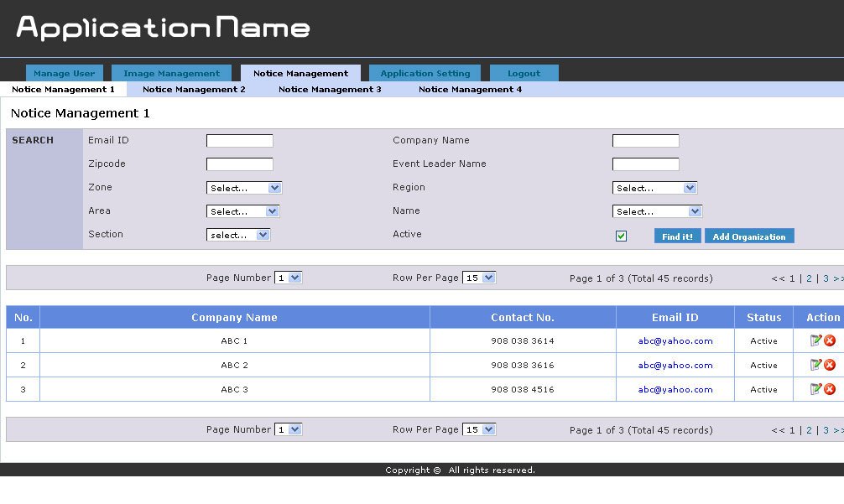Click the Email ID input field

(240, 141)
